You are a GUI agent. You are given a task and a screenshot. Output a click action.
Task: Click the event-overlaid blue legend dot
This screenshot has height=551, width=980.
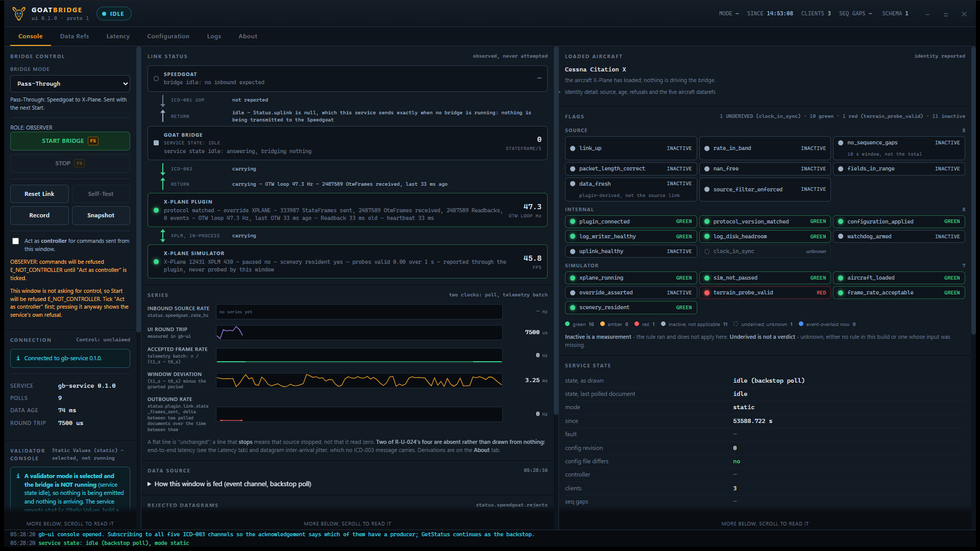click(x=801, y=324)
